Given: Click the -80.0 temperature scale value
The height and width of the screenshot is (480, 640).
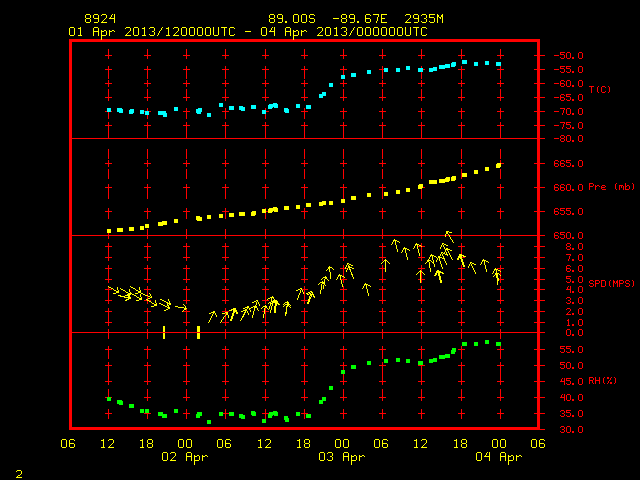Looking at the screenshot, I should point(568,139).
